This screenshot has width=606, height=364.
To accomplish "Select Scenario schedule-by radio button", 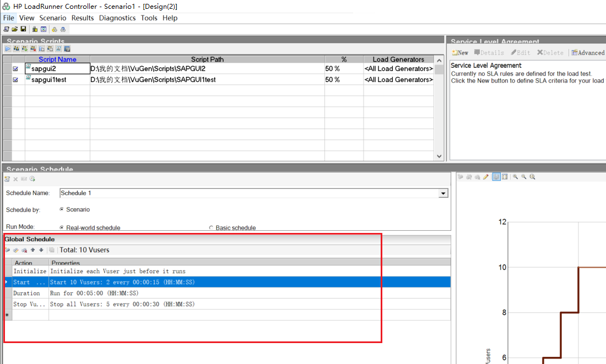I will 62,209.
